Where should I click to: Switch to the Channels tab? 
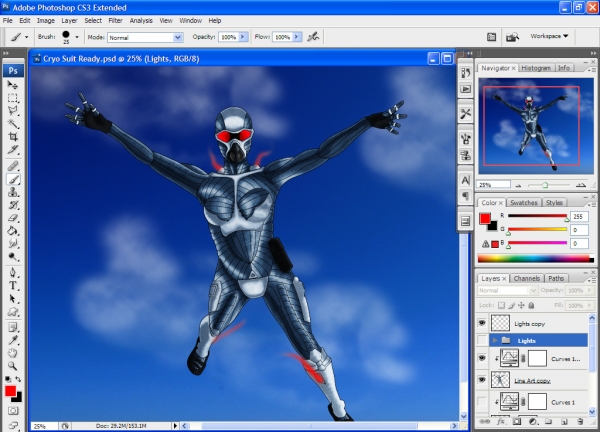[x=527, y=278]
